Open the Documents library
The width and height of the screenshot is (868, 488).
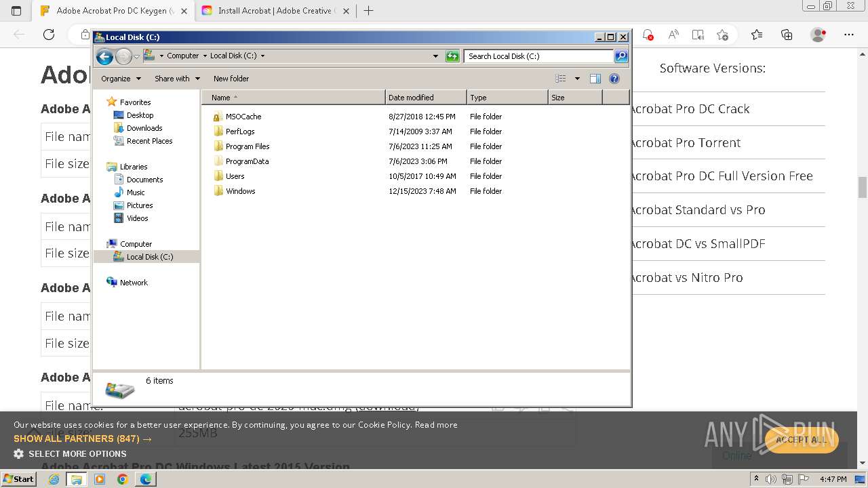[144, 180]
